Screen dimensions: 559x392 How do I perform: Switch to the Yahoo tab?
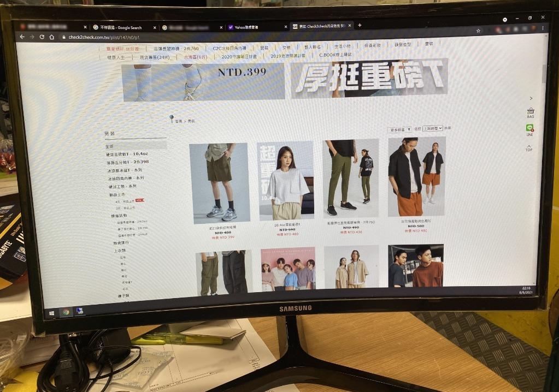click(251, 27)
